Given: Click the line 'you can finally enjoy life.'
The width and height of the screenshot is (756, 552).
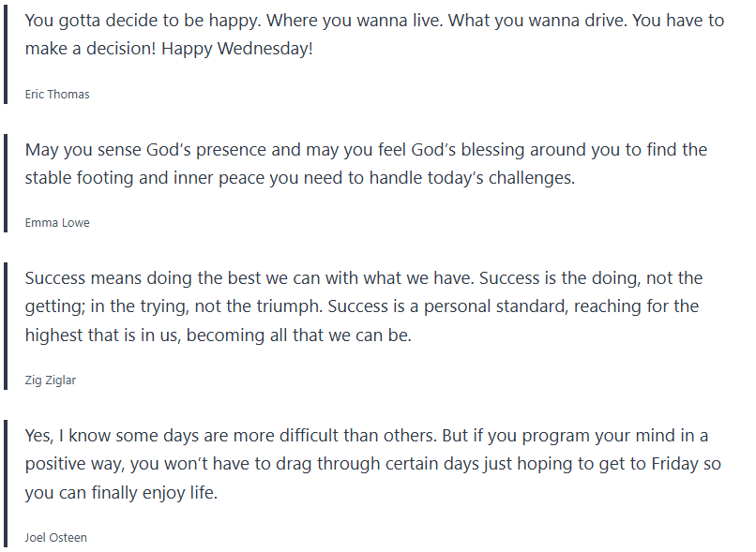Looking at the screenshot, I should click(121, 492).
